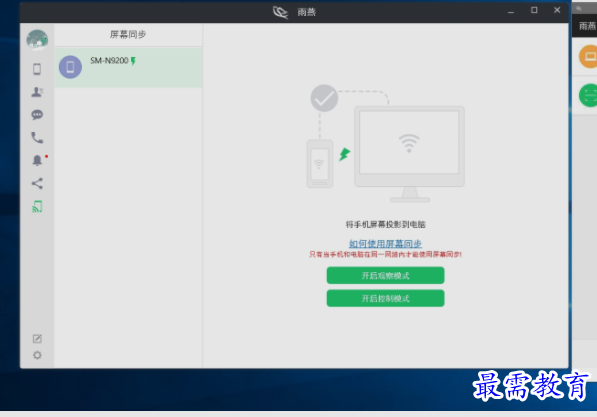Click the 开启观察模式 button
Screen dimensions: 597x417
tap(385, 275)
